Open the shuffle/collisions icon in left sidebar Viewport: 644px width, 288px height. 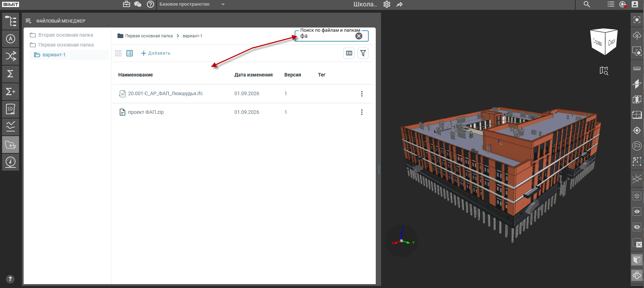coord(11,56)
